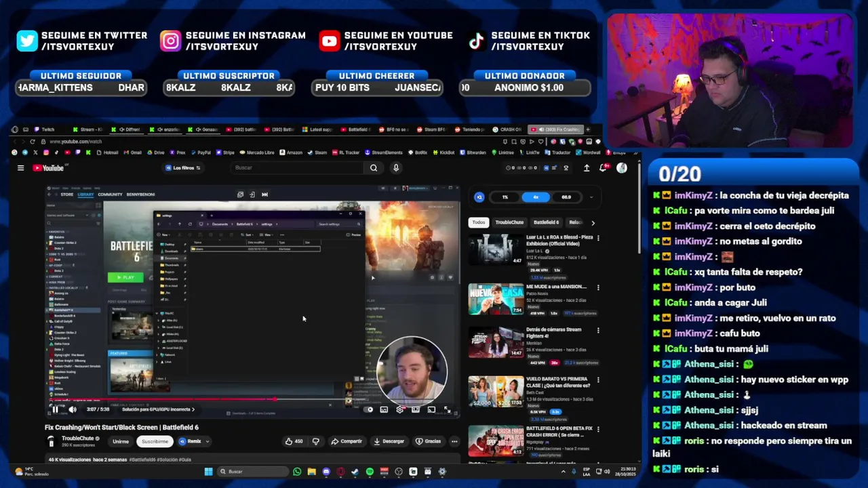Screen dimensions: 868x488
Task: Seek using the red video progress bar
Action: (x=253, y=400)
